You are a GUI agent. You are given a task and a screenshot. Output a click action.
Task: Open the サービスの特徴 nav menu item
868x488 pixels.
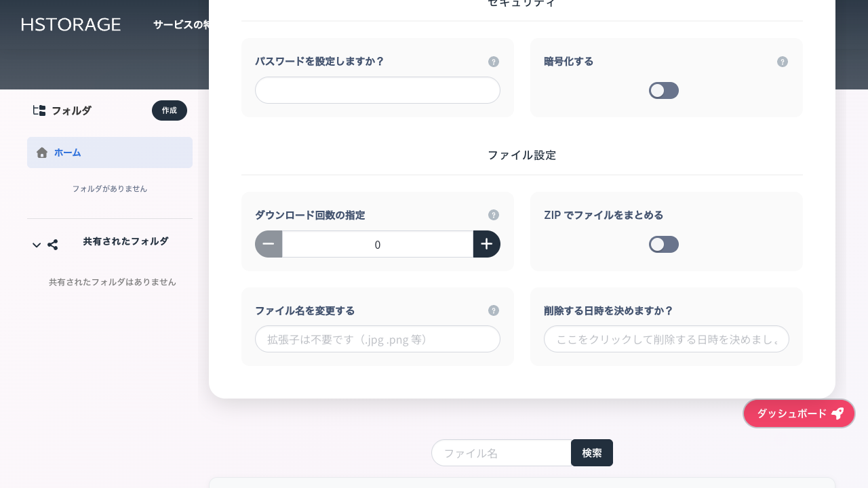coord(181,24)
